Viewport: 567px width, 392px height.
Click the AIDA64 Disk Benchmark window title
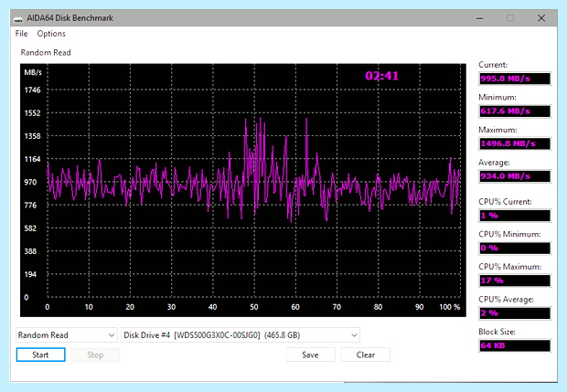[70, 18]
